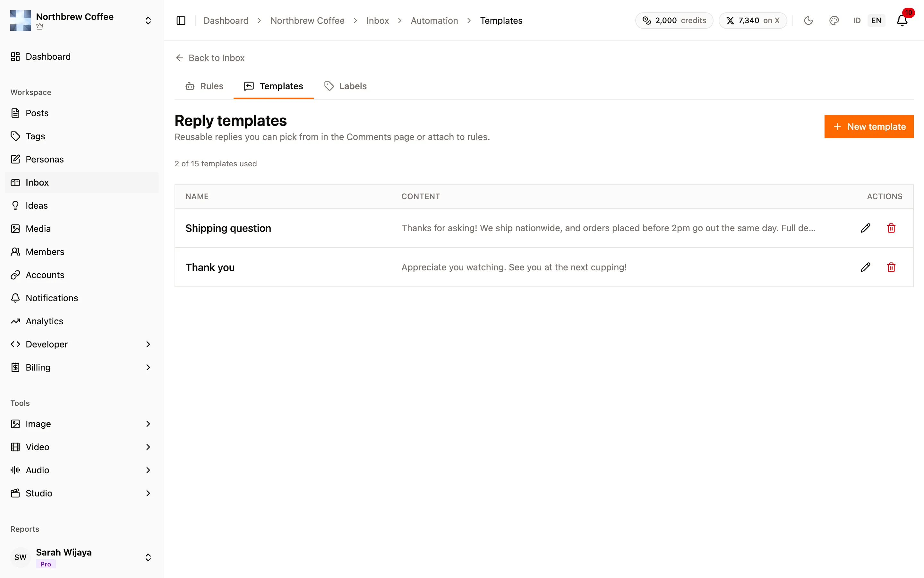Expand the Billing section

pos(82,367)
